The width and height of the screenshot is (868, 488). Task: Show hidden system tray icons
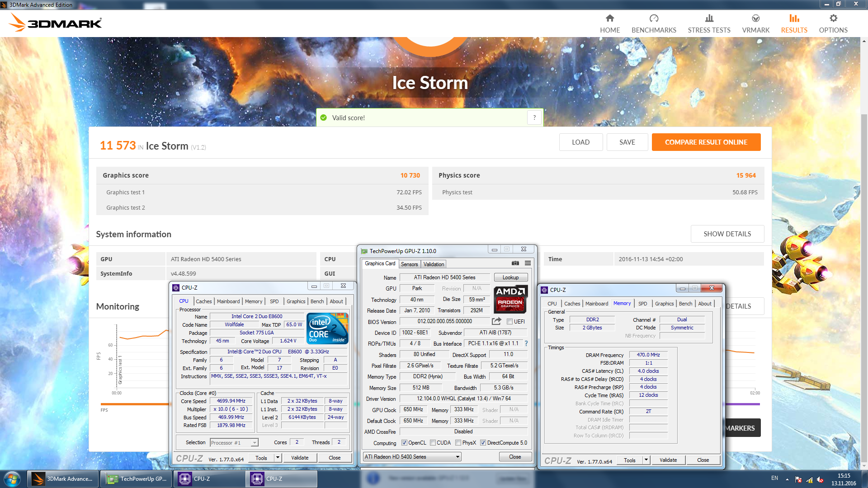[x=787, y=479]
